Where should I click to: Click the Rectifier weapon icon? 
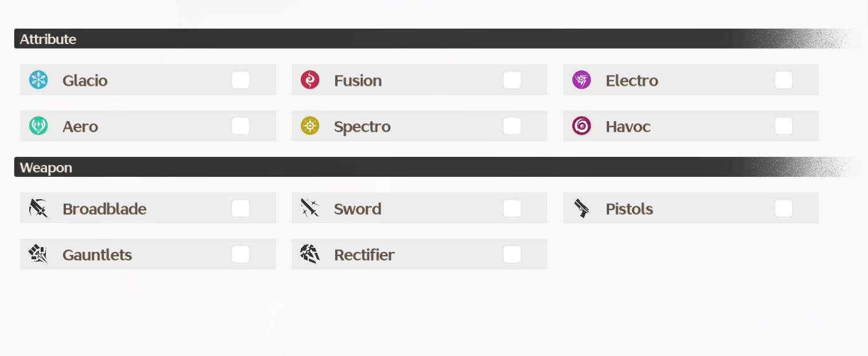tap(310, 254)
